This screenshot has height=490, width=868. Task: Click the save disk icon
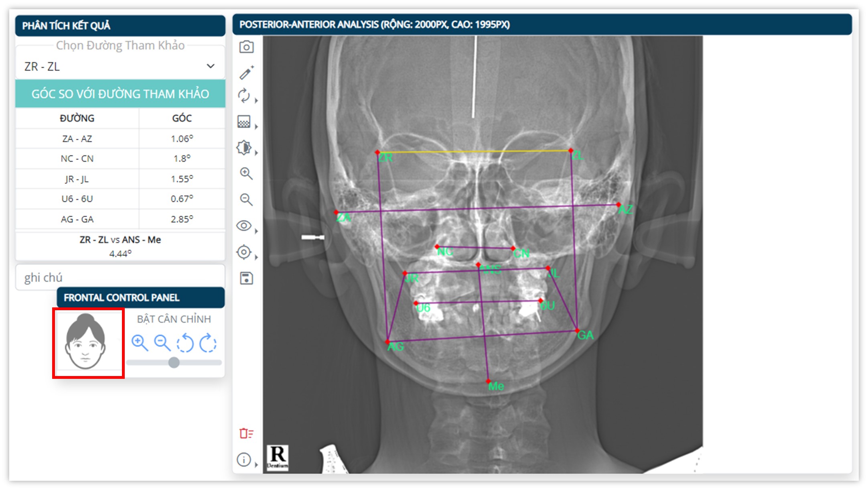pos(246,278)
